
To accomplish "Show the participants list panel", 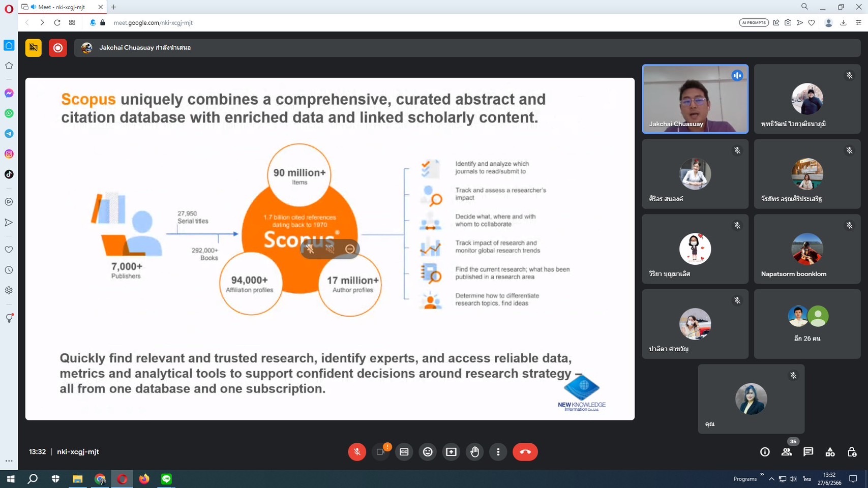I will coord(787,452).
